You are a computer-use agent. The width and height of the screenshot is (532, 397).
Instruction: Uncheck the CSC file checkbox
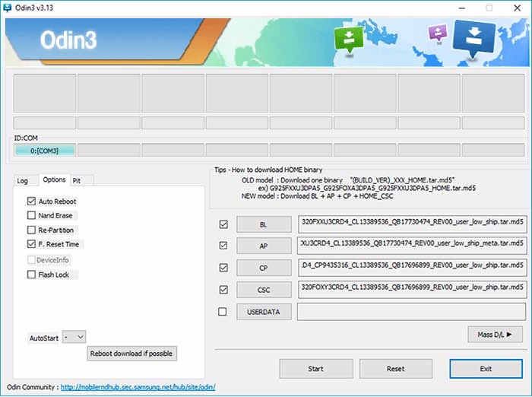coord(223,290)
